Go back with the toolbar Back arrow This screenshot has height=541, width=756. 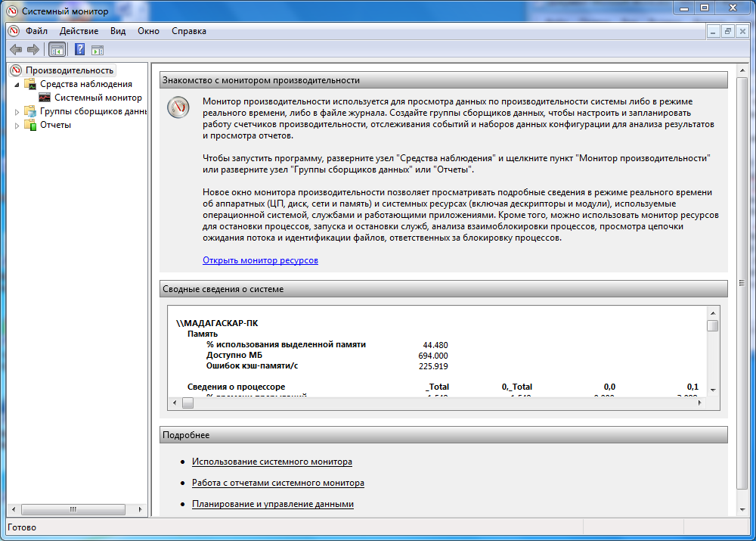click(x=16, y=49)
